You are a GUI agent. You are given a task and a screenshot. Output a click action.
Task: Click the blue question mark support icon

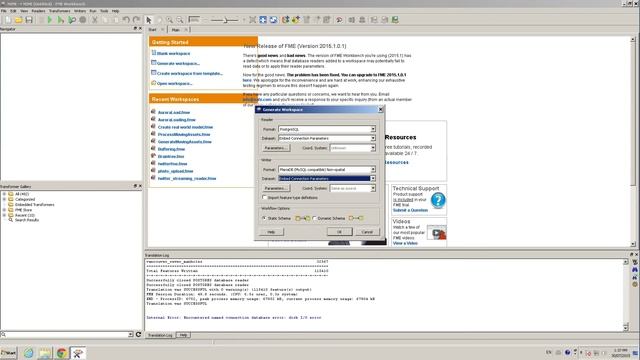438,200
